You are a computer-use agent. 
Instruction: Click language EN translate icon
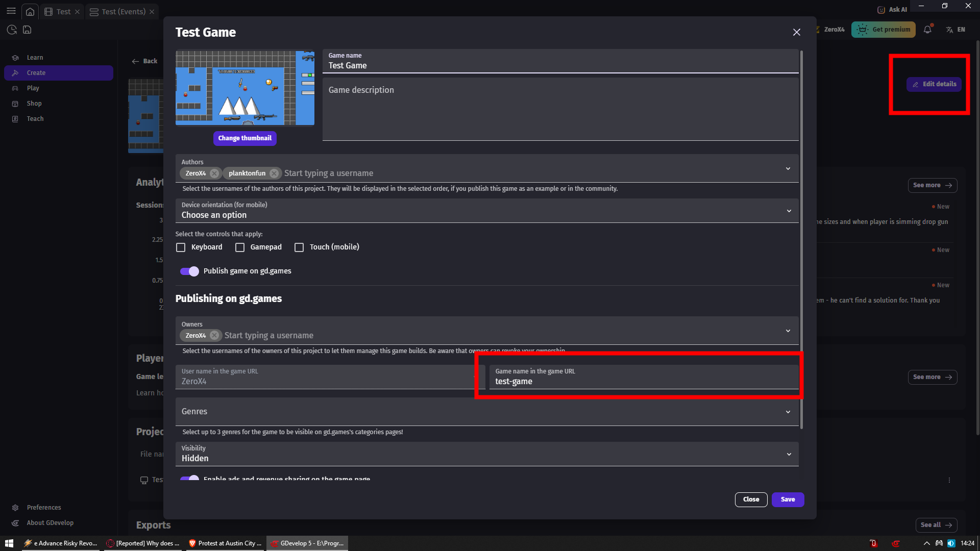pos(949,30)
